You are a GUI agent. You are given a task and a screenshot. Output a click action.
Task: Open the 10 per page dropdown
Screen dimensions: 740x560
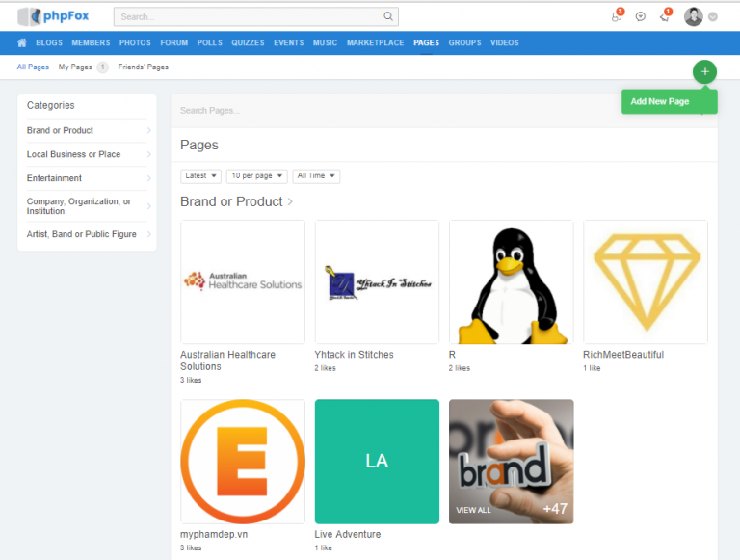coord(256,176)
